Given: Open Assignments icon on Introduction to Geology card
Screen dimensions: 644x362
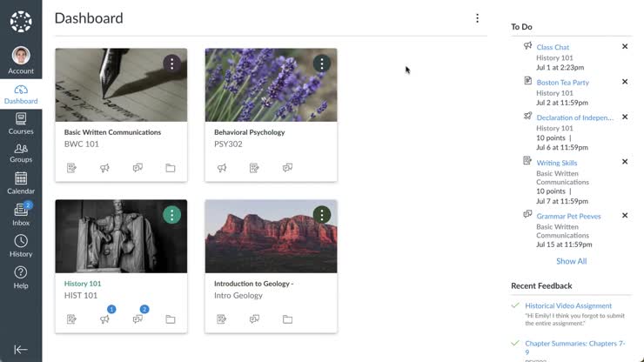Looking at the screenshot, I should coord(221,318).
